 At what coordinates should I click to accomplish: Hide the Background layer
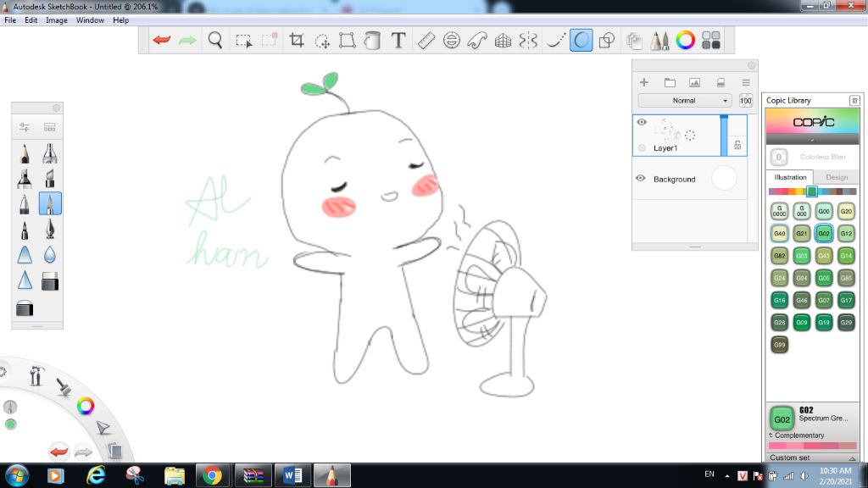(x=641, y=178)
